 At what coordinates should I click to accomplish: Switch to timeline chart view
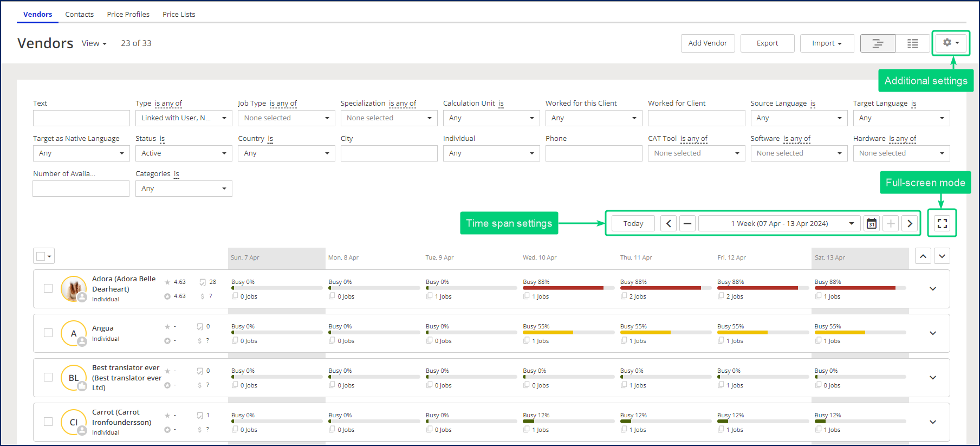click(x=878, y=43)
